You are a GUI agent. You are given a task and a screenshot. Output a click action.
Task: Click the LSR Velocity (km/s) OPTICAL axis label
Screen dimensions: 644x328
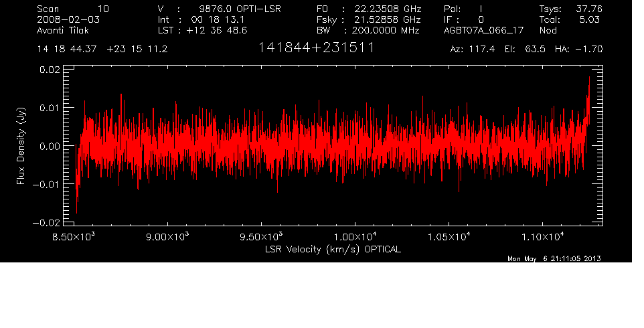pos(333,248)
